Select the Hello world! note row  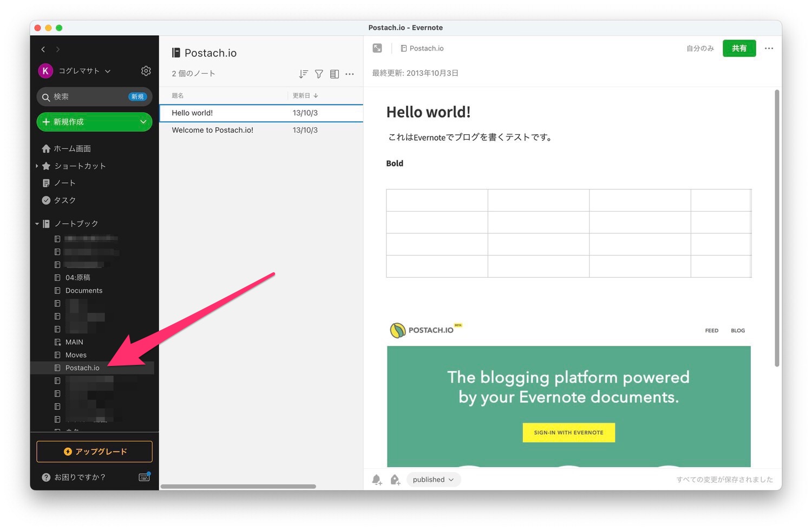coord(261,113)
